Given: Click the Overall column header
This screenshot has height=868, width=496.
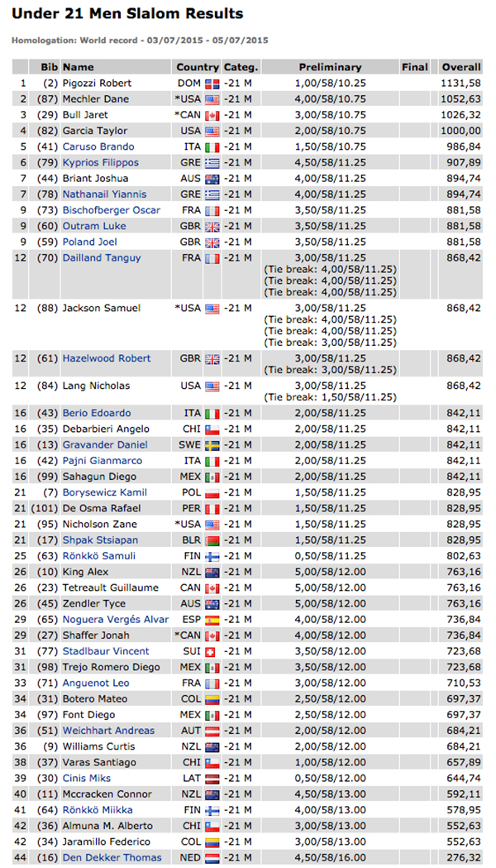Looking at the screenshot, I should (x=460, y=67).
